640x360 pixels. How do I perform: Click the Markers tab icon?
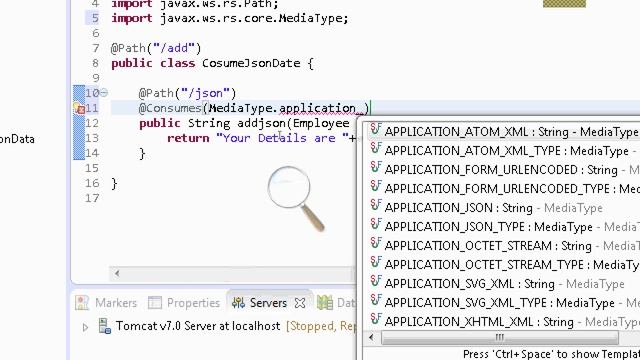[x=82, y=302]
